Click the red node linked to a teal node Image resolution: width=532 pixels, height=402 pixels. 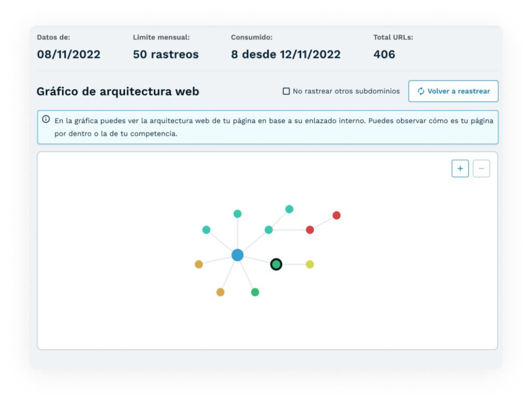click(x=310, y=230)
